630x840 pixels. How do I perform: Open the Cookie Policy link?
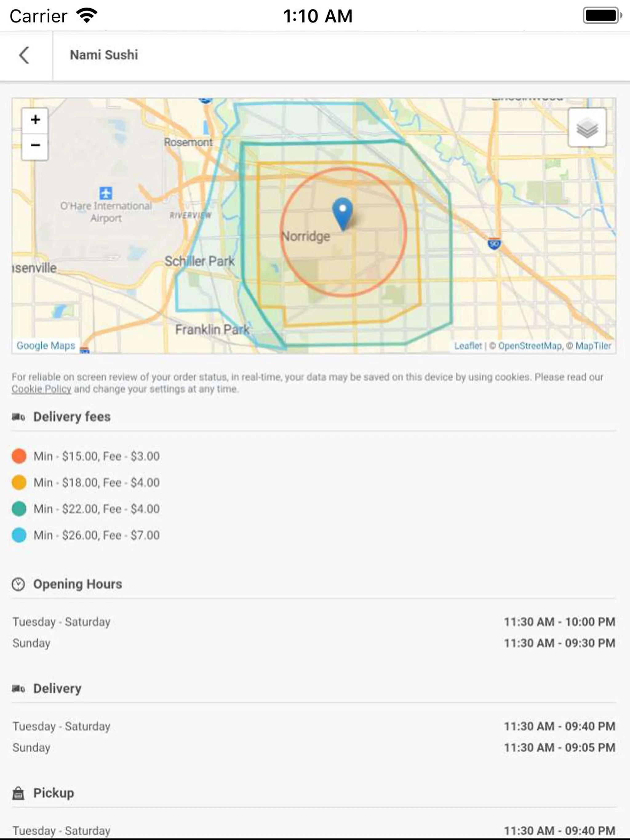click(x=42, y=389)
